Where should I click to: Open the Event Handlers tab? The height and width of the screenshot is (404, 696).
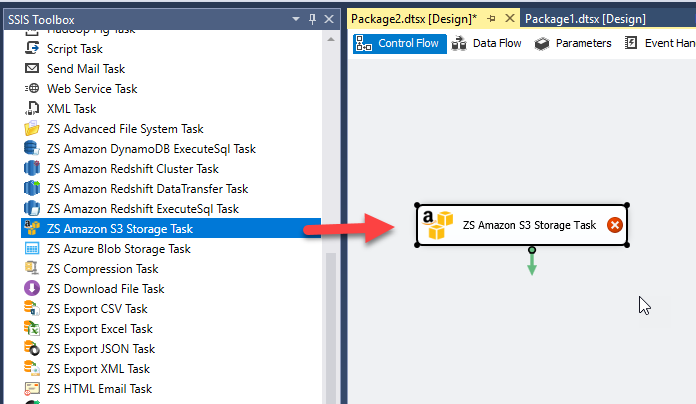(x=660, y=44)
